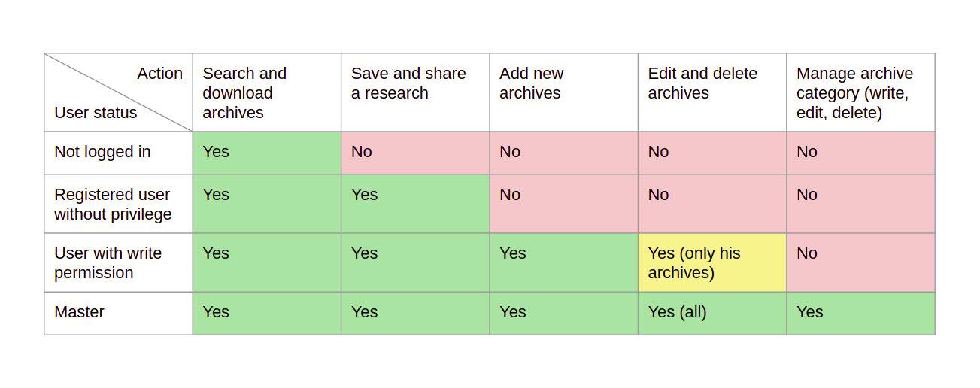The height and width of the screenshot is (388, 980).
Task: Click the 'Add new archives' column header
Action: point(564,92)
